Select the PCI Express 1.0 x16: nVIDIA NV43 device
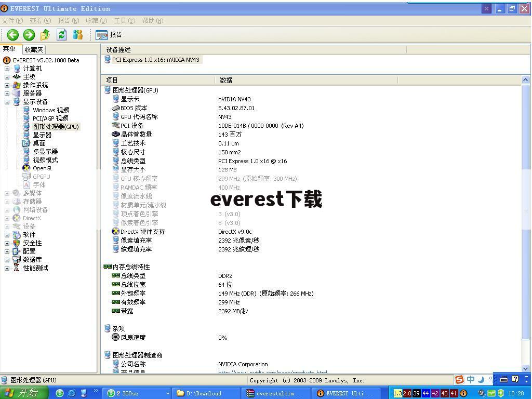The image size is (532, 399). coord(155,60)
